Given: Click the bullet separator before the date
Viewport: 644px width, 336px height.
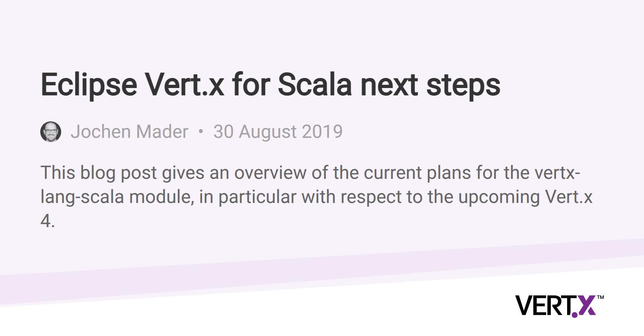Looking at the screenshot, I should coord(201,132).
